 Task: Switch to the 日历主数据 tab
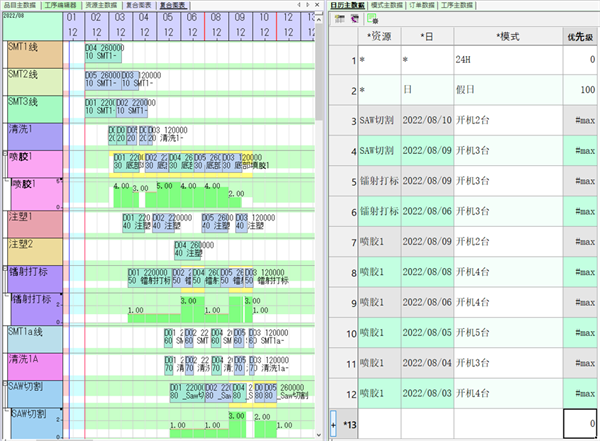347,5
